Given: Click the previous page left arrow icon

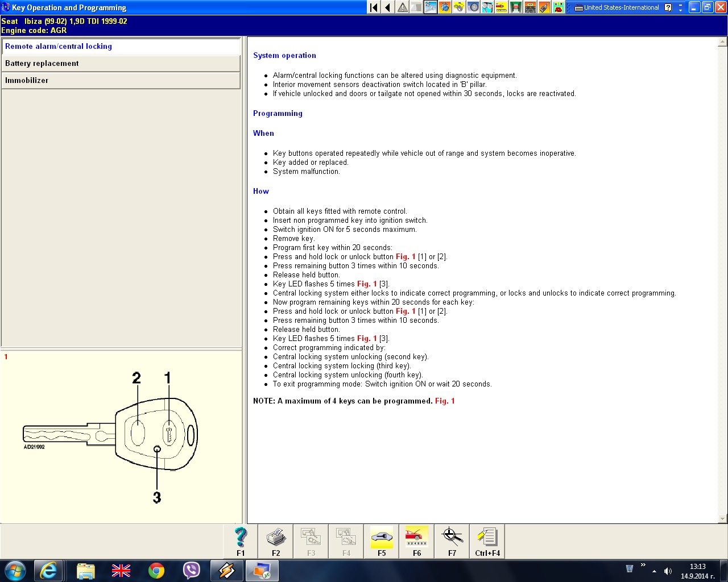Looking at the screenshot, I should tap(388, 7).
